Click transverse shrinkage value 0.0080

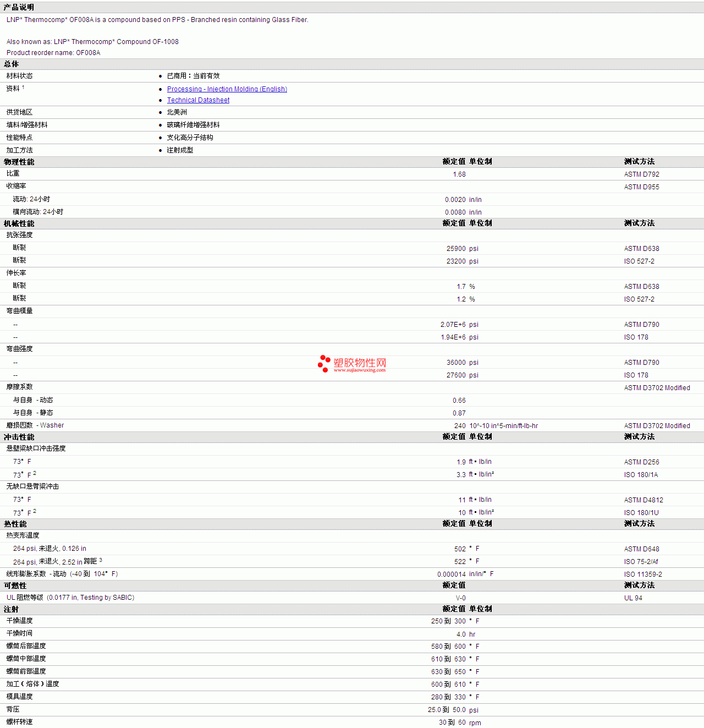tap(455, 212)
